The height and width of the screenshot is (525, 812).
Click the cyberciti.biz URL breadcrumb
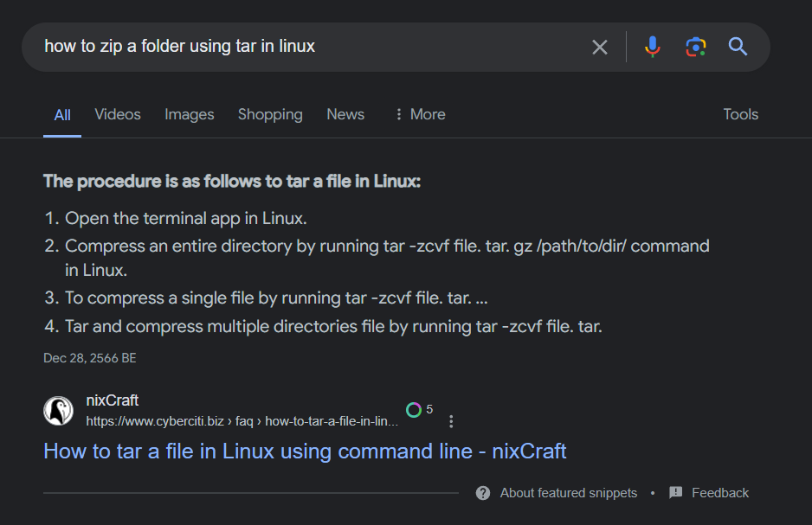(242, 421)
